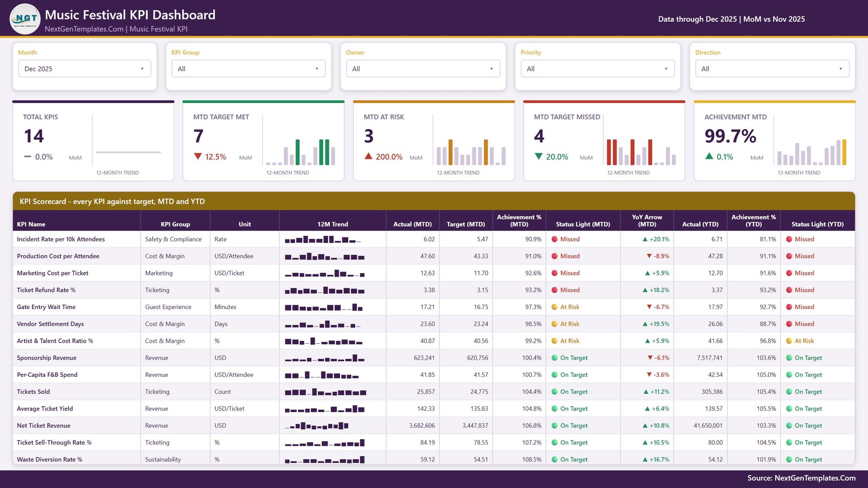Click the YoY down arrow for Per-Capita F&B Spend
Image resolution: width=868 pixels, height=488 pixels.
coord(649,375)
